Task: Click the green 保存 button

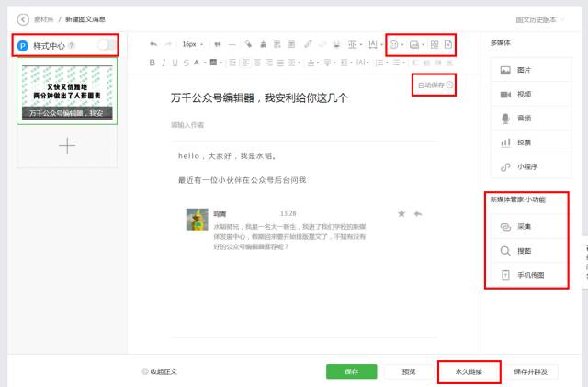Action: (351, 371)
